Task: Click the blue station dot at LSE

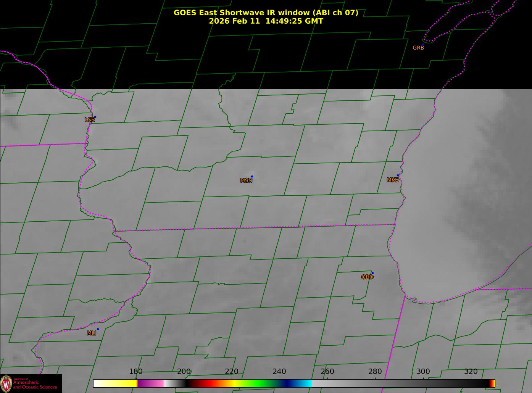Action: (95, 117)
